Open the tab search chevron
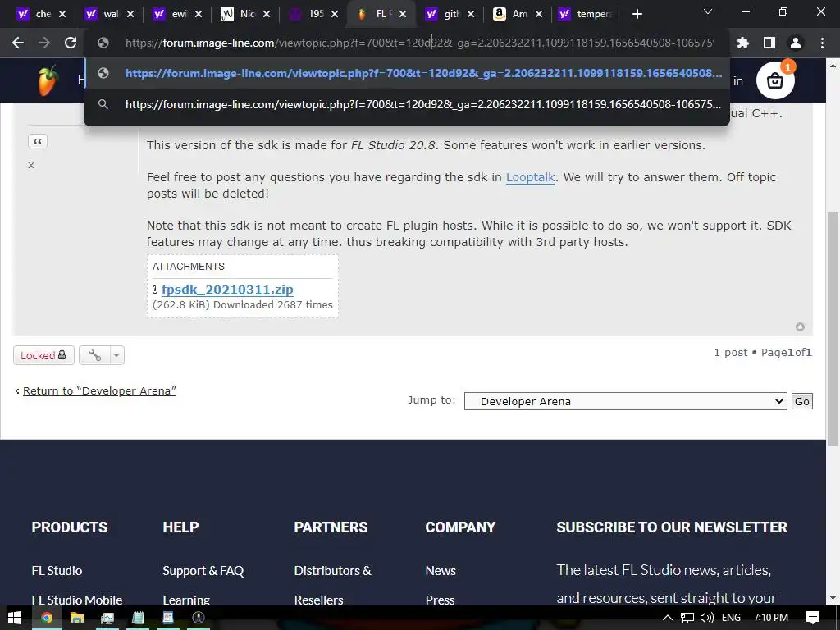The image size is (840, 630). 708,11
